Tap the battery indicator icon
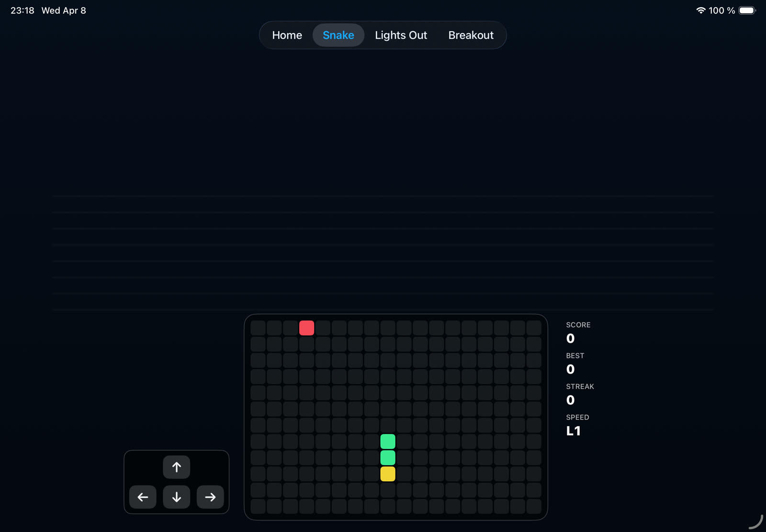This screenshot has height=532, width=766. (746, 11)
